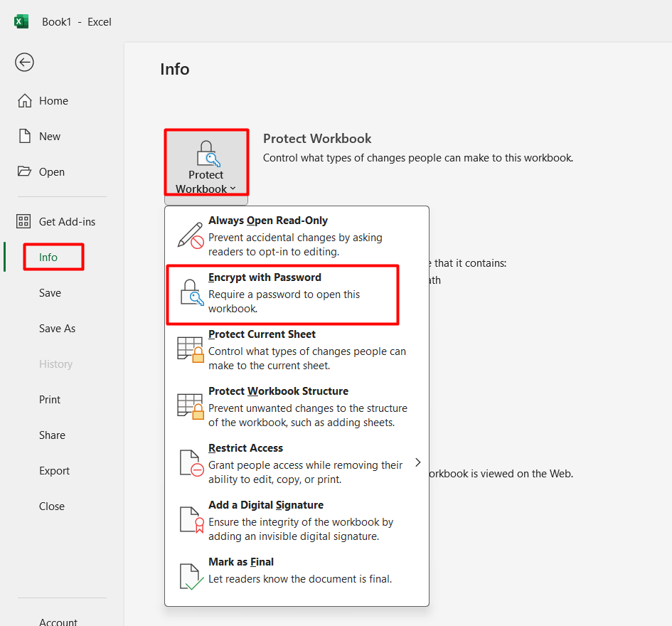Expand the Restrict Access submenu arrow
Image resolution: width=672 pixels, height=626 pixels.
418,463
